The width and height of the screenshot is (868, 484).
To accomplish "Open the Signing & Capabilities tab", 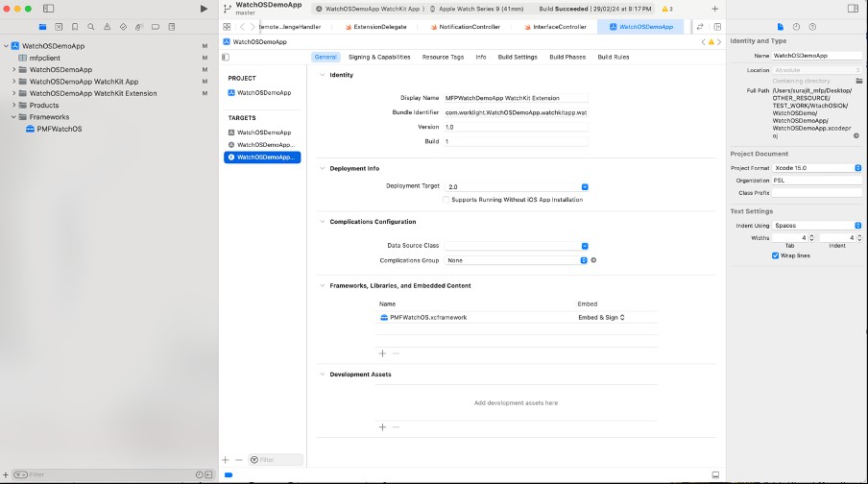I will (379, 57).
